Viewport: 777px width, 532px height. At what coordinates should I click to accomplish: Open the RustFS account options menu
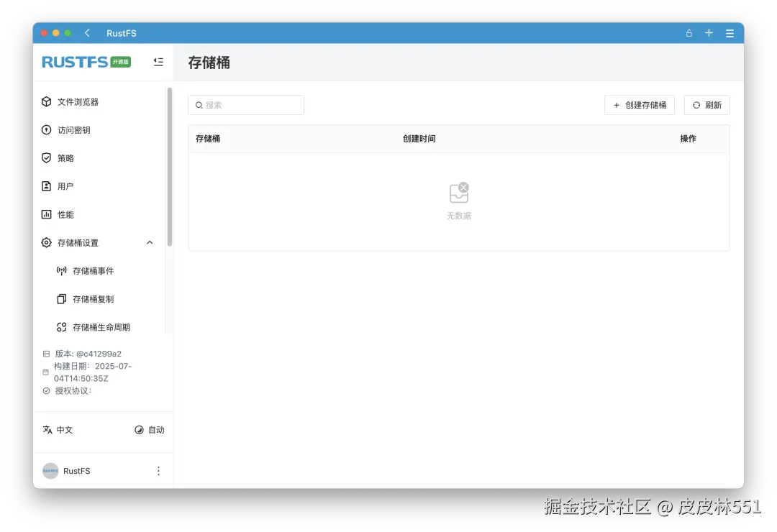[158, 471]
